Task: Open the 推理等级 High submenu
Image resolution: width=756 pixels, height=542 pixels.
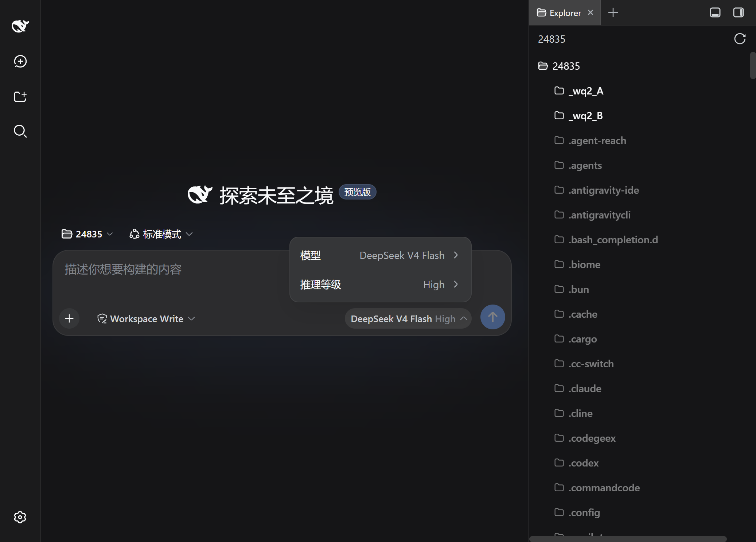Action: point(380,284)
